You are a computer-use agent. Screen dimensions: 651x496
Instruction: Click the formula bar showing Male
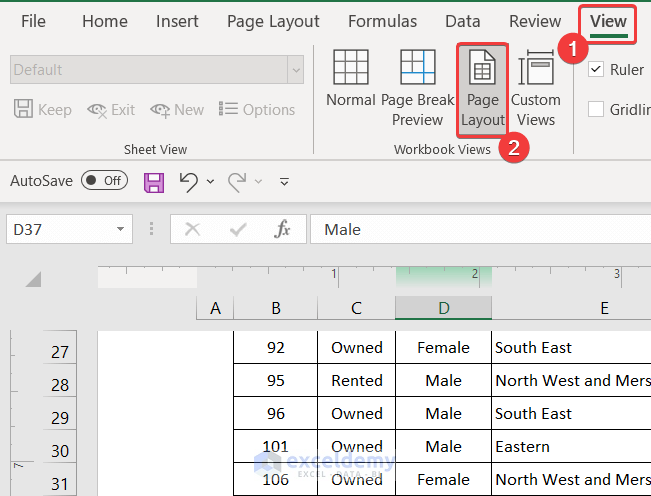pyautogui.click(x=480, y=229)
